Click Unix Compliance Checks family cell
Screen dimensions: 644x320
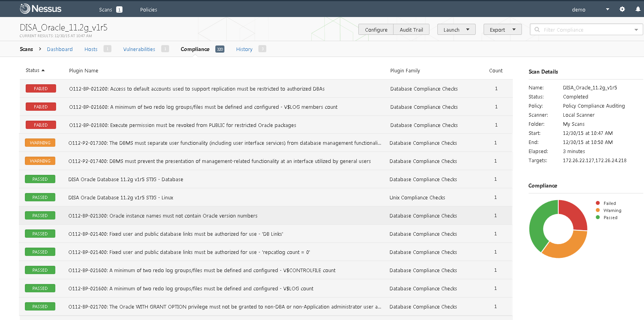coord(417,197)
